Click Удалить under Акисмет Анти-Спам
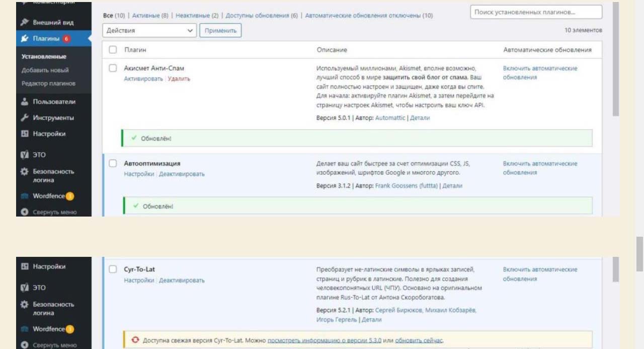Screen dimensions: 644x349 click(179, 79)
